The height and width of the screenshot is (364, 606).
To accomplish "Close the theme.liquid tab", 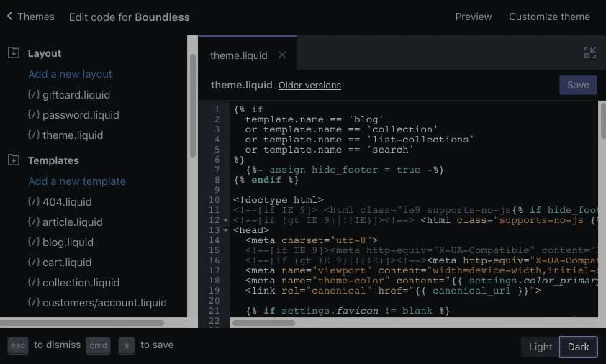I will [282, 55].
